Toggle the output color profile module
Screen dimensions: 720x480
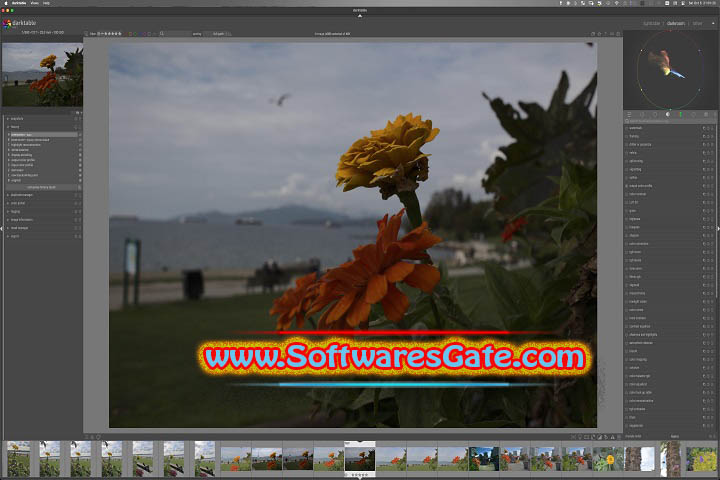click(x=626, y=186)
